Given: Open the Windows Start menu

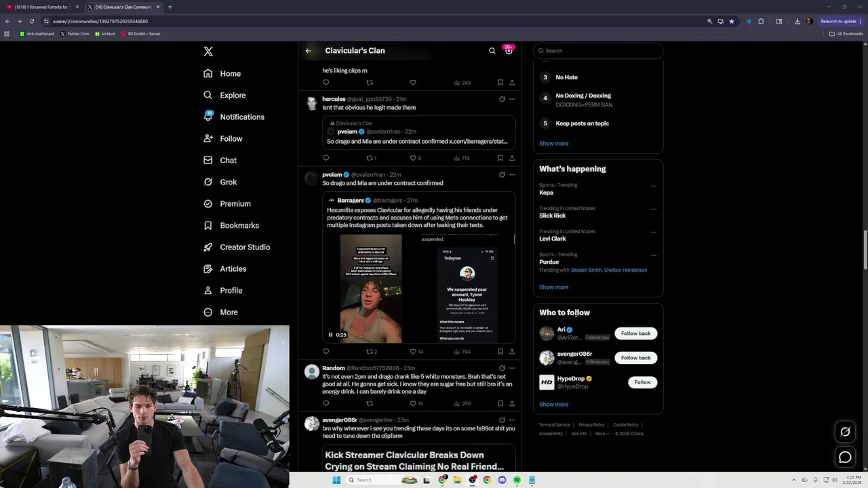Looking at the screenshot, I should 336,480.
